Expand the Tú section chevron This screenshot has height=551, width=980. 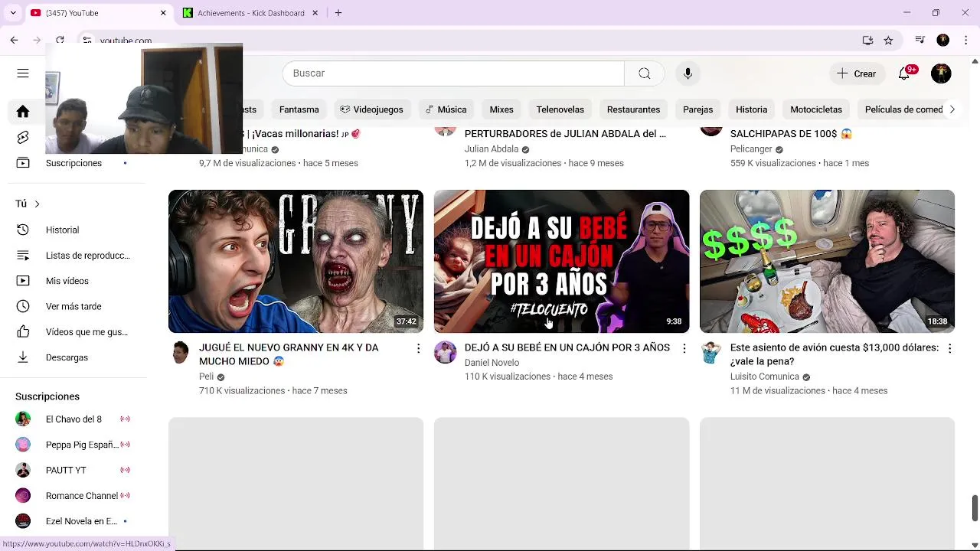coord(37,204)
